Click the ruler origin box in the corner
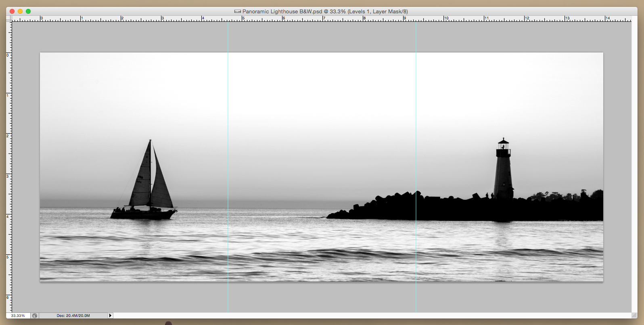 (x=9, y=19)
